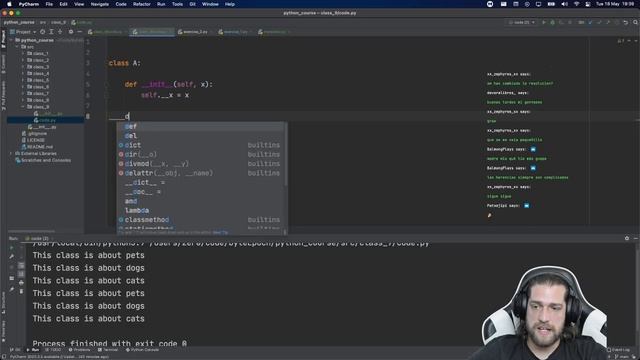Open the Python Console tool window button
Viewport: 640px width, 360px height.
click(142, 350)
